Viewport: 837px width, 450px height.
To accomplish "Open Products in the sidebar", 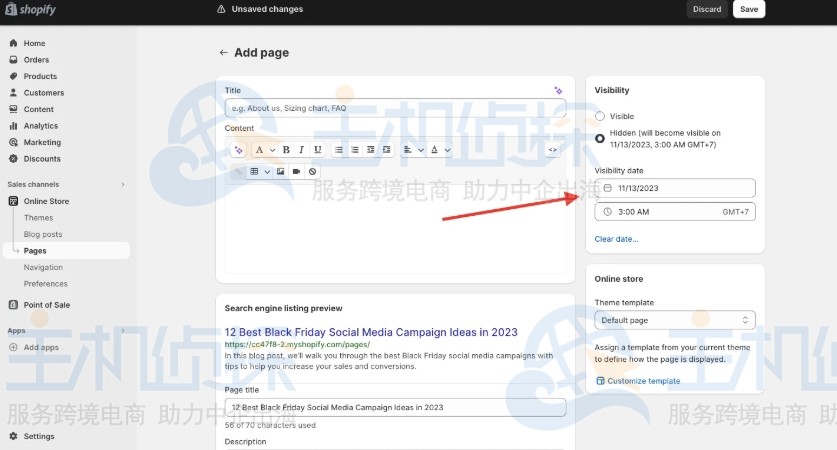I will coord(40,76).
